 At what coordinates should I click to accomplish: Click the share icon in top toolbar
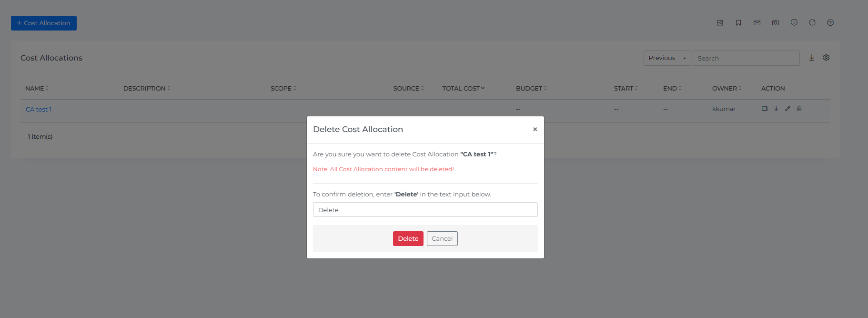(x=720, y=23)
